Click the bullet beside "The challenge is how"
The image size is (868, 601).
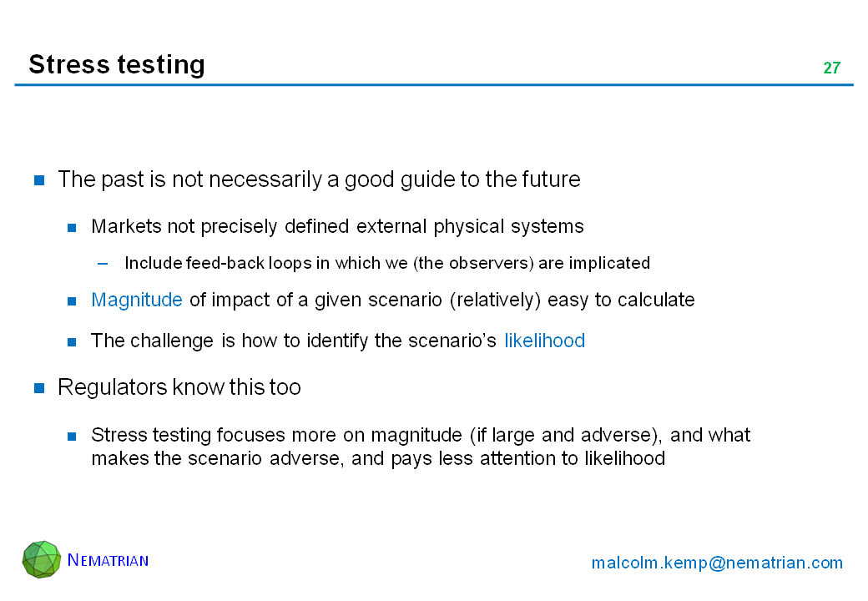(x=73, y=341)
